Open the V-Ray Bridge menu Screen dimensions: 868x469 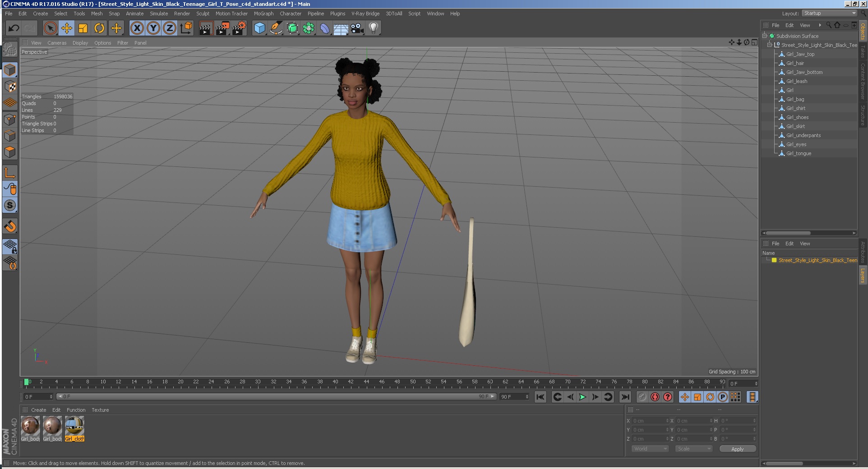coord(365,14)
